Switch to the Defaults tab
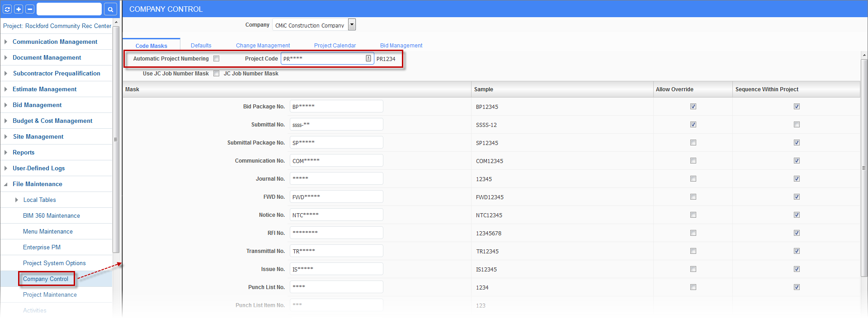 (x=201, y=46)
